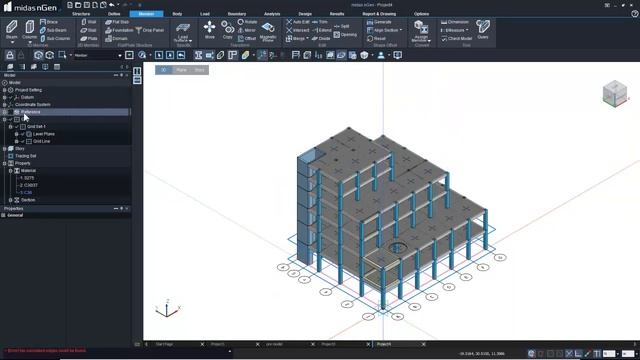Select the Plate member tool
The height and width of the screenshot is (360, 640).
tap(89, 38)
